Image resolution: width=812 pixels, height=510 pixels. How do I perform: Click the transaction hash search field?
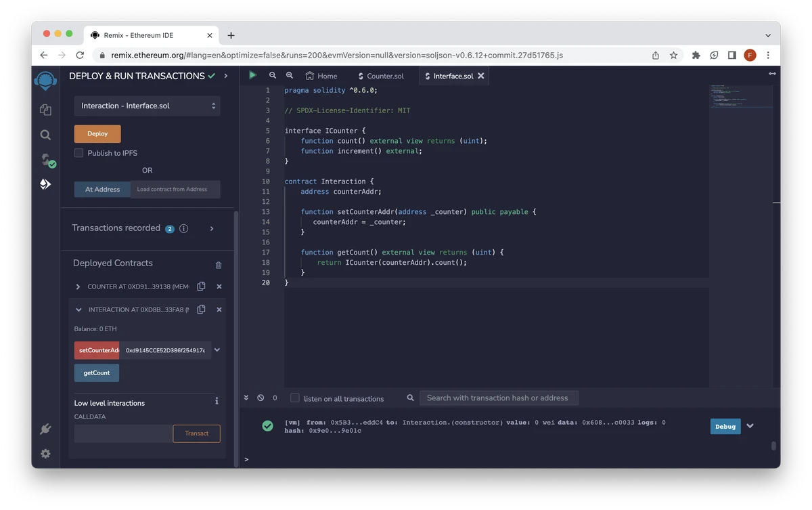[x=498, y=398]
